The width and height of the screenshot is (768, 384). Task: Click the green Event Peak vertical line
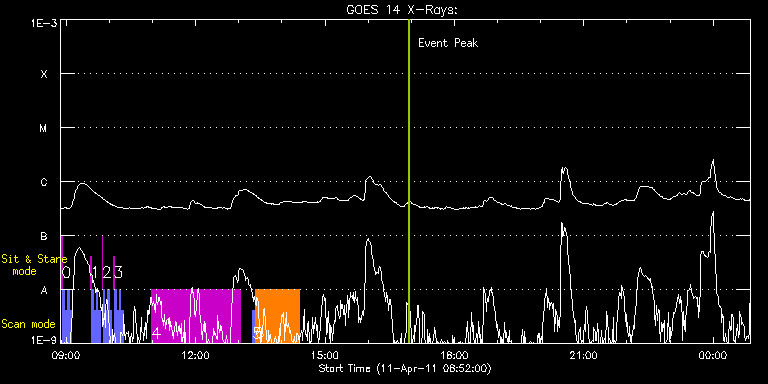click(408, 181)
